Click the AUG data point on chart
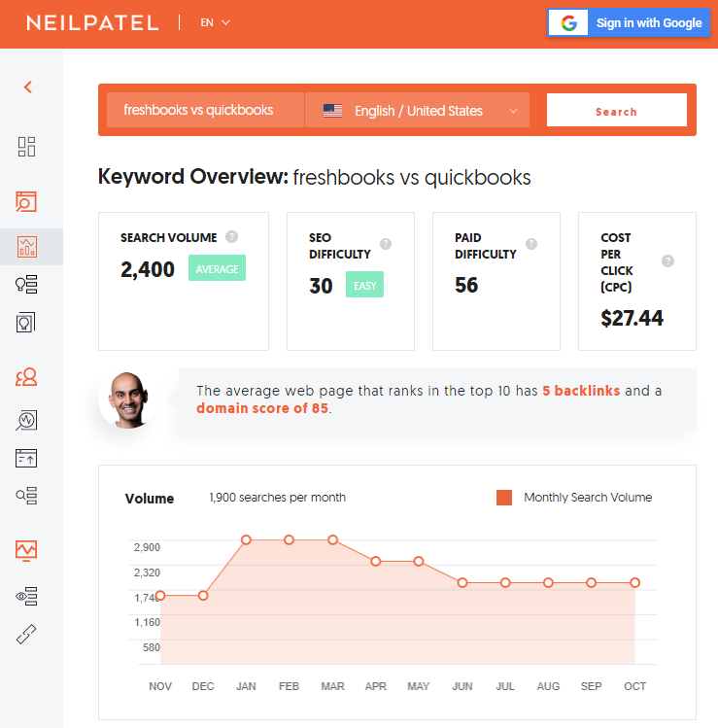Viewport: 718px width, 728px height. point(548,582)
